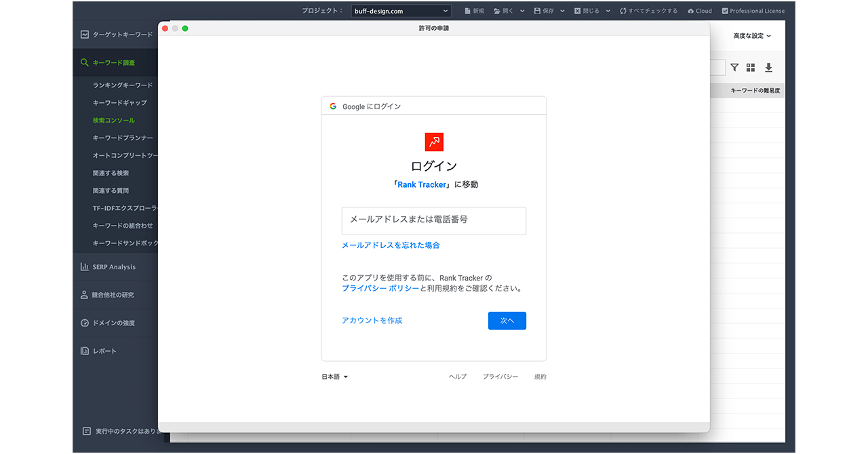Click the red Rank Tracker logo
868x454 pixels.
pos(433,142)
